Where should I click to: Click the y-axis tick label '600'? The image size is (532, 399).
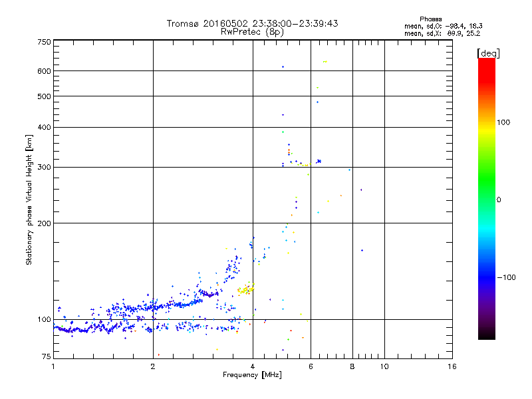click(x=44, y=71)
